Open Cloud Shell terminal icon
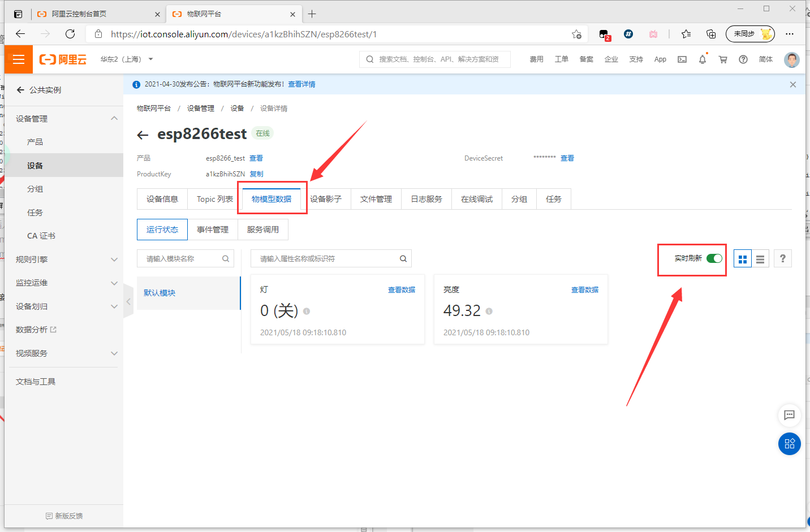This screenshot has height=532, width=810. 682,59
